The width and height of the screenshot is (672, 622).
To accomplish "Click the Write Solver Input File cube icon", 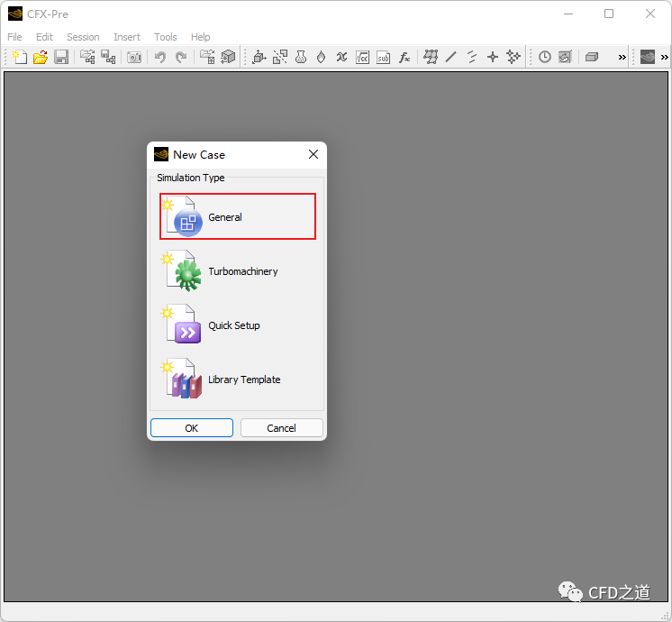I will [x=228, y=57].
